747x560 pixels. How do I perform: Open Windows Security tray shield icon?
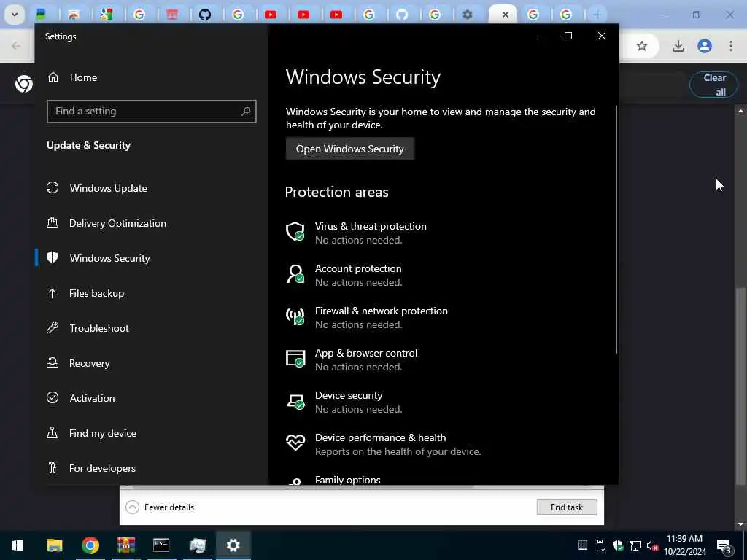point(618,545)
